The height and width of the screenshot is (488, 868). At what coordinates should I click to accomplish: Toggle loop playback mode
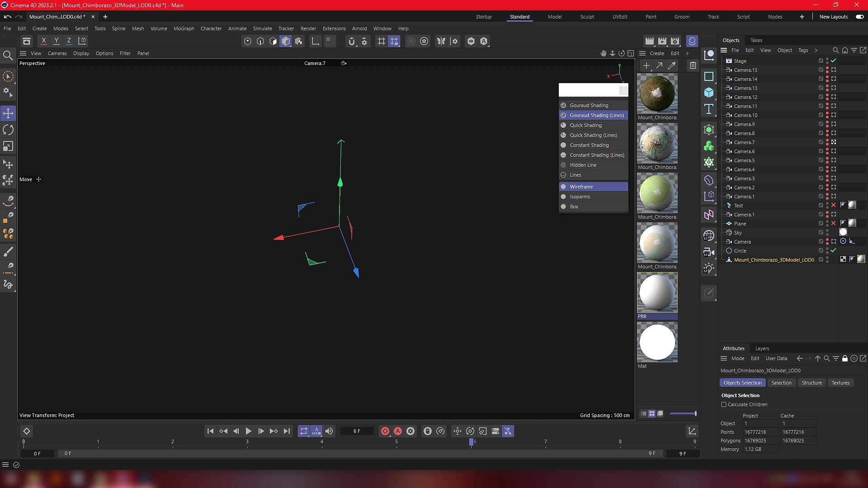[304, 431]
